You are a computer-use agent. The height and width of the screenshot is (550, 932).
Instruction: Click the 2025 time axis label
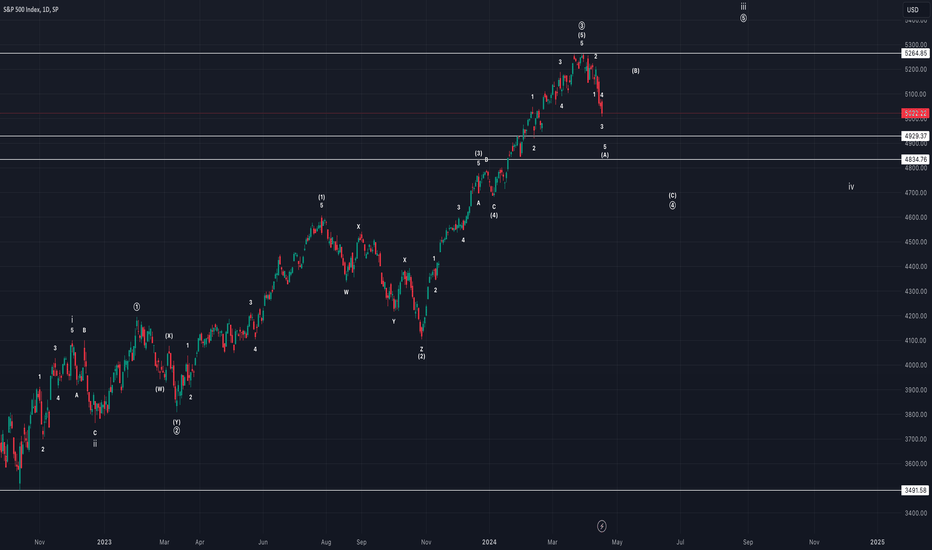point(877,542)
